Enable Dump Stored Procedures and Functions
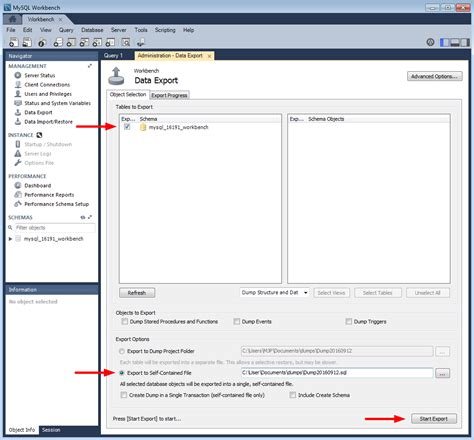Viewport: 474px width, 440px height. [x=125, y=322]
